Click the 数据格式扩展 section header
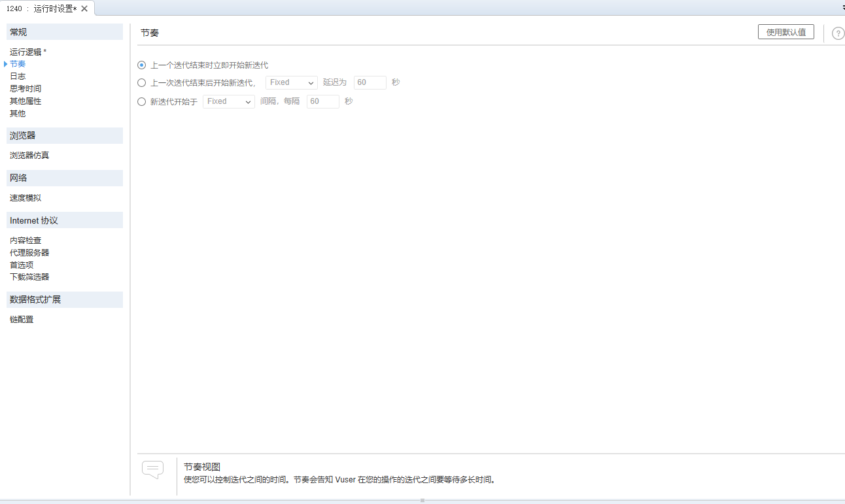This screenshot has height=504, width=845. pos(65,299)
